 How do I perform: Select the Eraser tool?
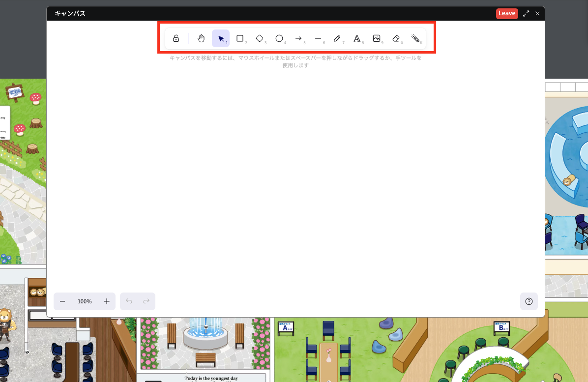click(x=396, y=38)
